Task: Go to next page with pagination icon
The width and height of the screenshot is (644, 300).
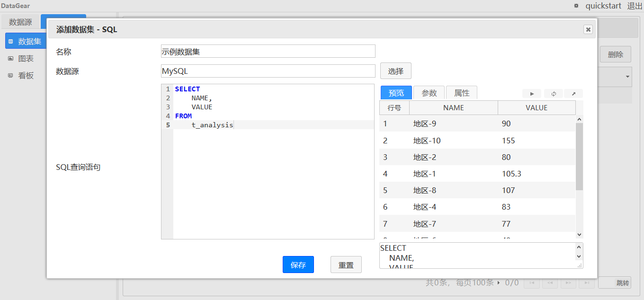Action: tap(568, 282)
